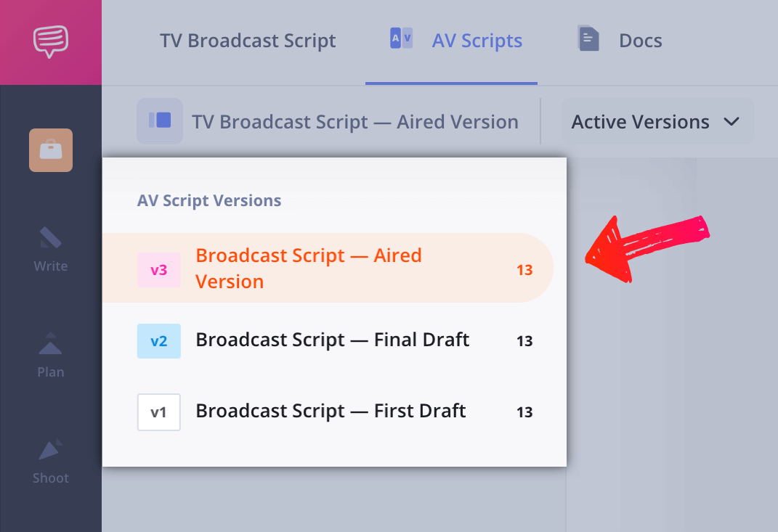Click the Docs document icon
The height and width of the screenshot is (532, 778).
coord(588,38)
